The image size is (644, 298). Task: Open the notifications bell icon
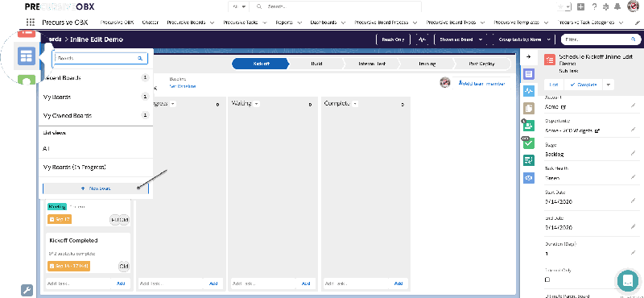pos(617,6)
